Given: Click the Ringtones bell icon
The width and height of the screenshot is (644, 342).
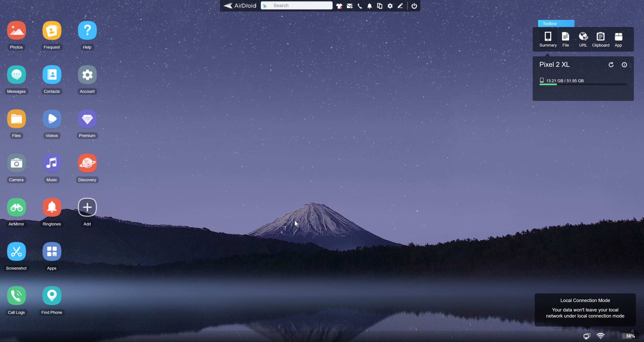Looking at the screenshot, I should (52, 207).
